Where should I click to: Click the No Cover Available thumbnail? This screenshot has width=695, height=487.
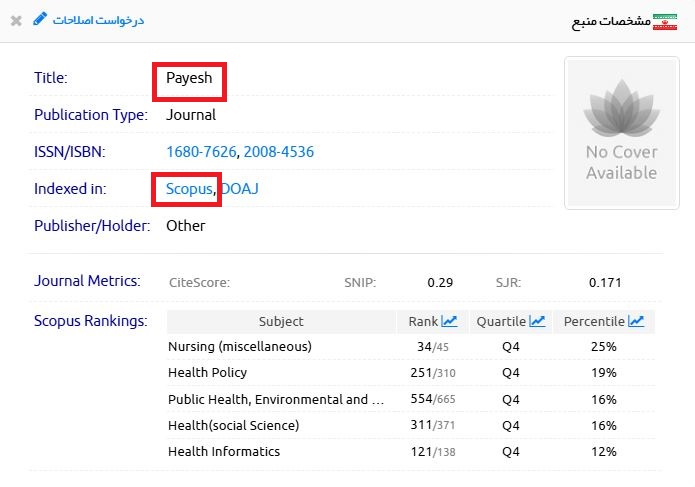click(621, 133)
